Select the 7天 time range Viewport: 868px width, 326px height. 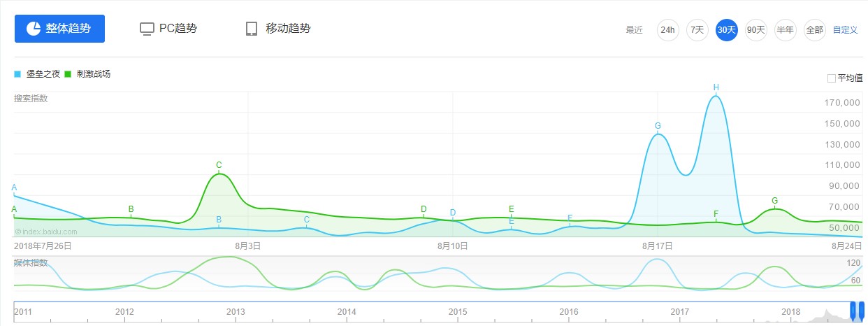point(697,30)
